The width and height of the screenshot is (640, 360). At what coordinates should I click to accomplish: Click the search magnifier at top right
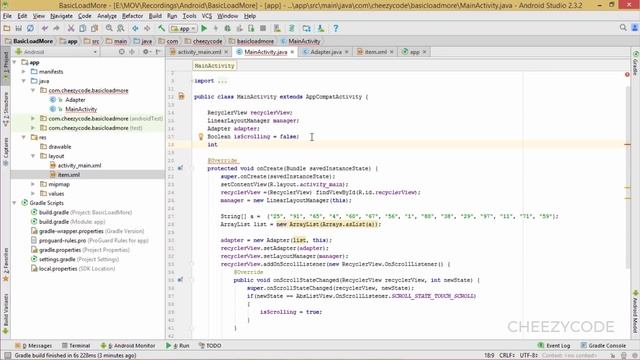pyautogui.click(x=623, y=28)
